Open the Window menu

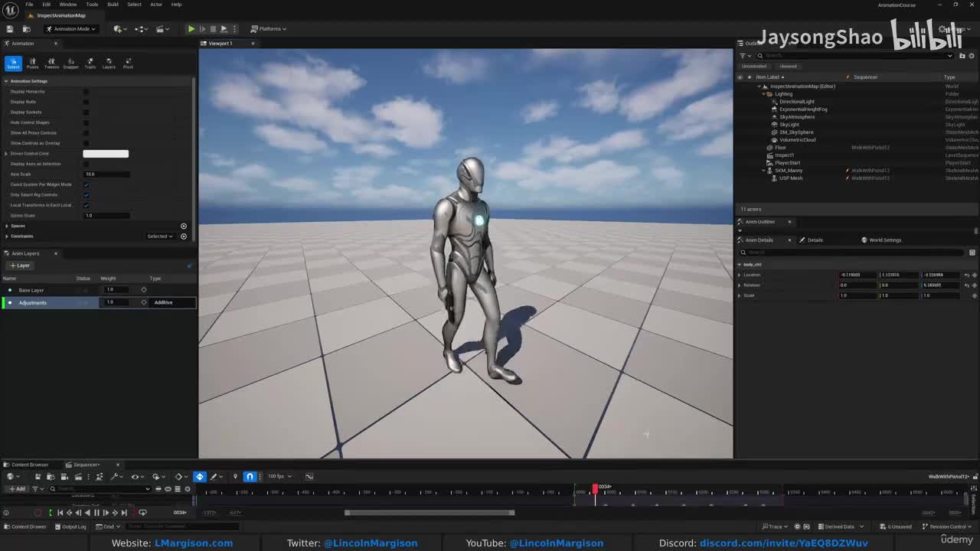(x=68, y=5)
